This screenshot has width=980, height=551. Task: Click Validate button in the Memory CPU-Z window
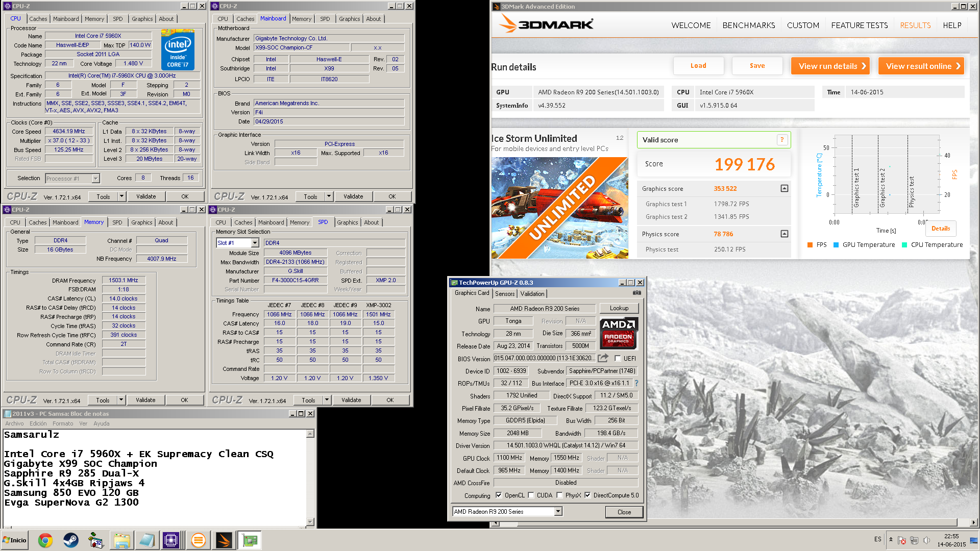[145, 400]
